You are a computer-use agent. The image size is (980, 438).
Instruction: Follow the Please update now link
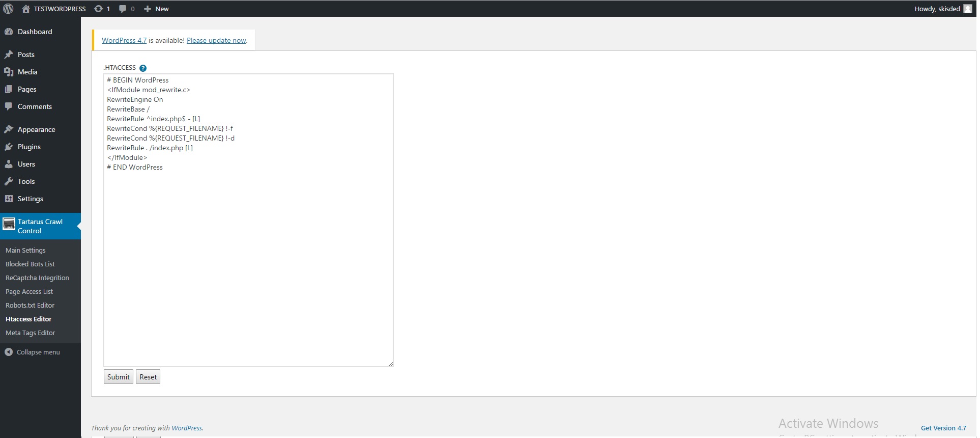(x=216, y=40)
